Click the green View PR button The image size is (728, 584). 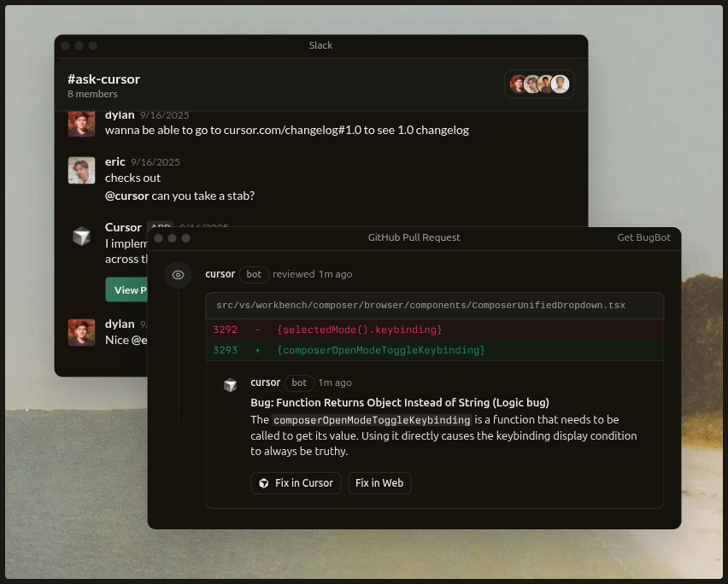click(126, 289)
